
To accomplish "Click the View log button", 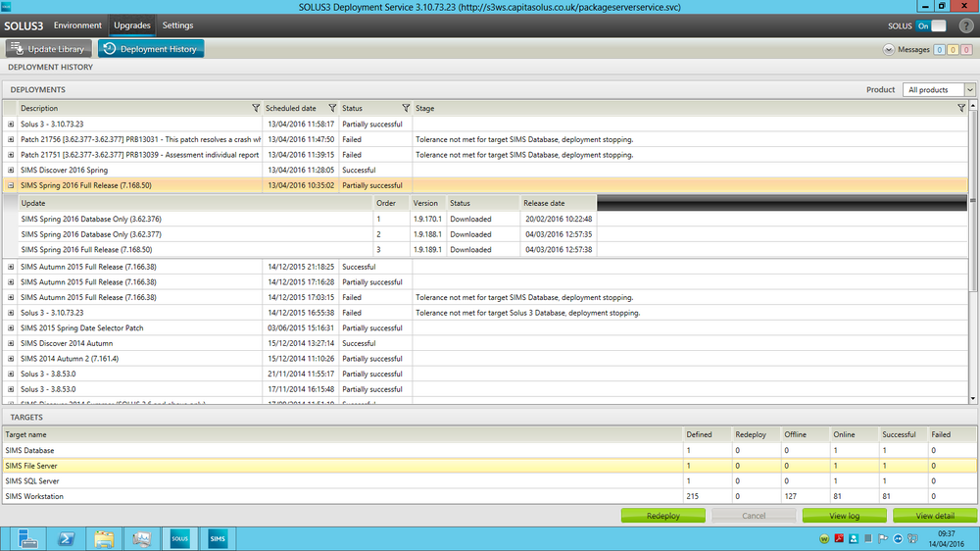I will click(844, 516).
